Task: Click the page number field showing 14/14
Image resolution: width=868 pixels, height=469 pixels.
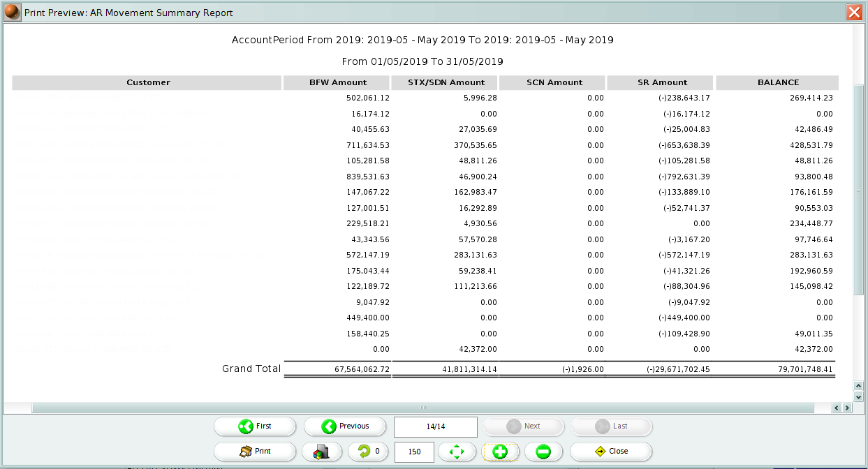Action: 436,426
